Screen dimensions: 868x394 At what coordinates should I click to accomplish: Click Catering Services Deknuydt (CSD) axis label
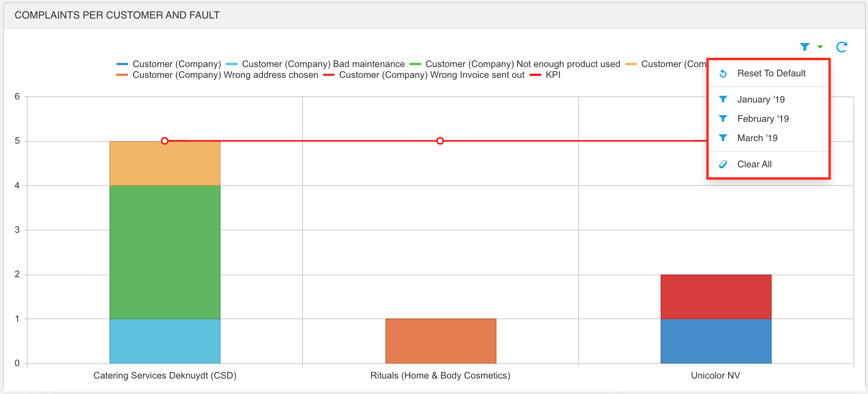165,375
